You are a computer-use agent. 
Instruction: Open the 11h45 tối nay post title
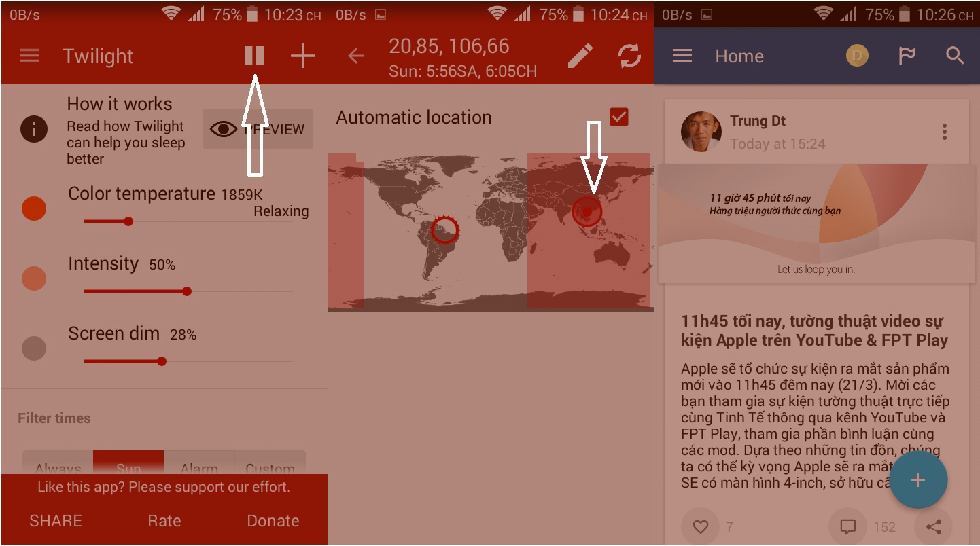click(815, 331)
